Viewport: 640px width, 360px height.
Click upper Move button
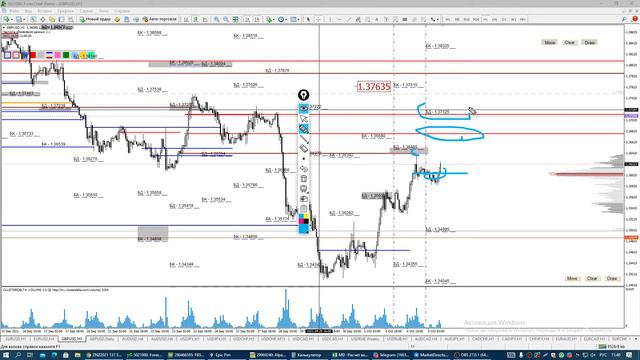[x=549, y=42]
